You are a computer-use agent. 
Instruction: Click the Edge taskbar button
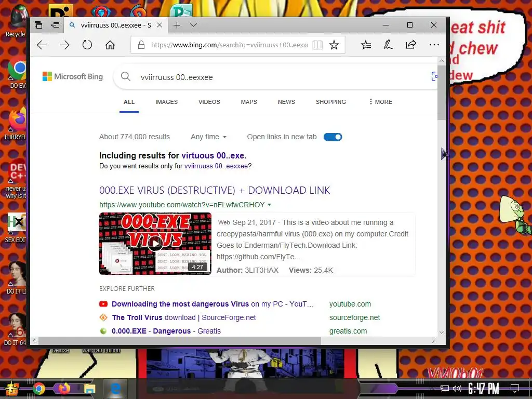[x=115, y=389]
